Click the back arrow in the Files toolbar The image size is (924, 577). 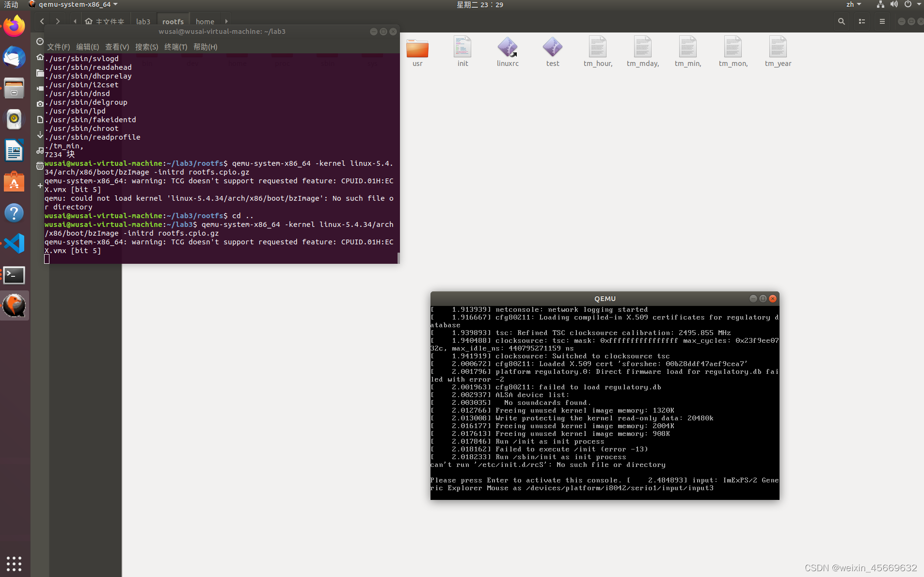click(x=41, y=21)
